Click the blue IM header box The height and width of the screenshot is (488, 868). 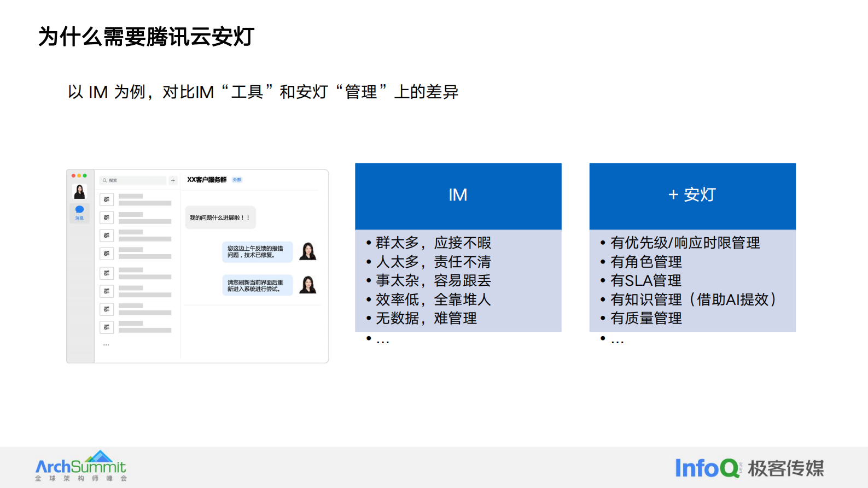coord(458,196)
